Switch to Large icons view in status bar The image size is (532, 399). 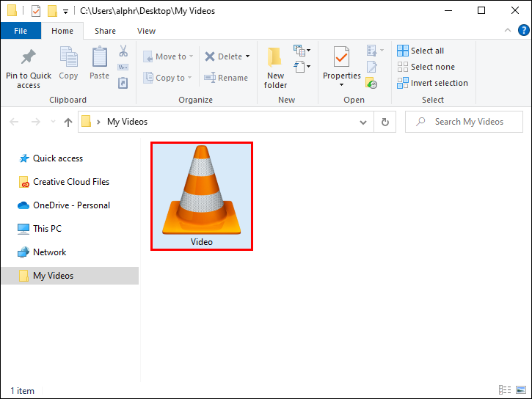[521, 390]
